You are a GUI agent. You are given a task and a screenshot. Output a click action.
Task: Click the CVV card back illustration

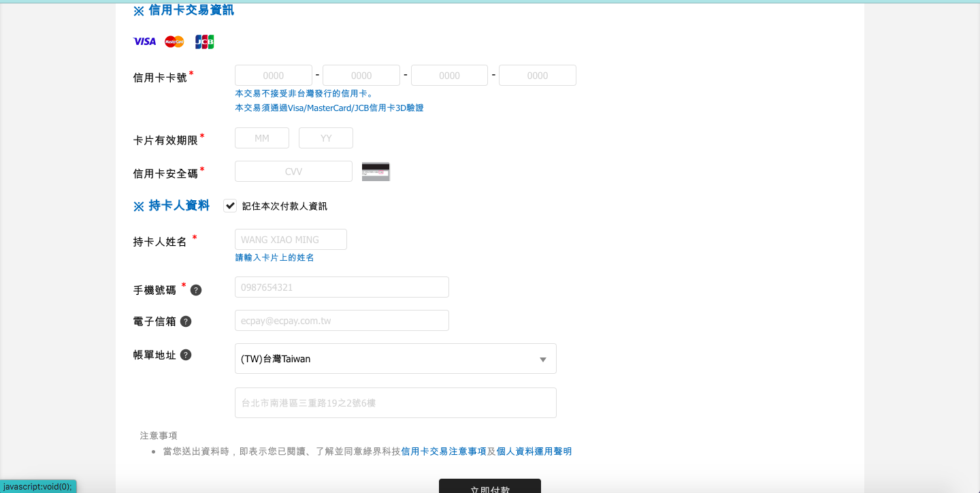376,172
